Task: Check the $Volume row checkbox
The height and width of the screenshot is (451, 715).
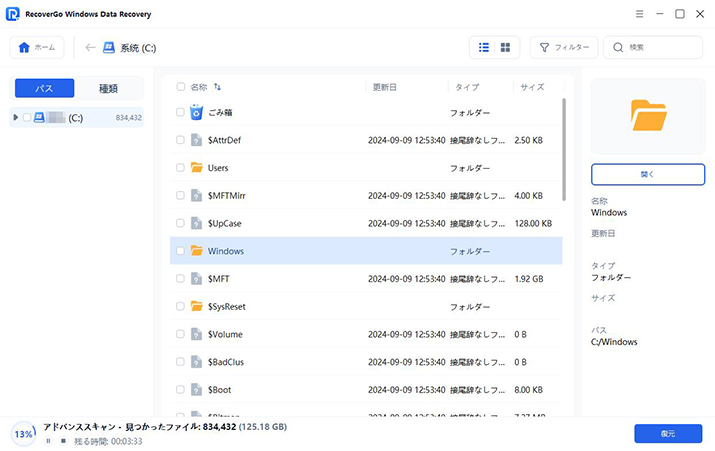Action: tap(180, 334)
